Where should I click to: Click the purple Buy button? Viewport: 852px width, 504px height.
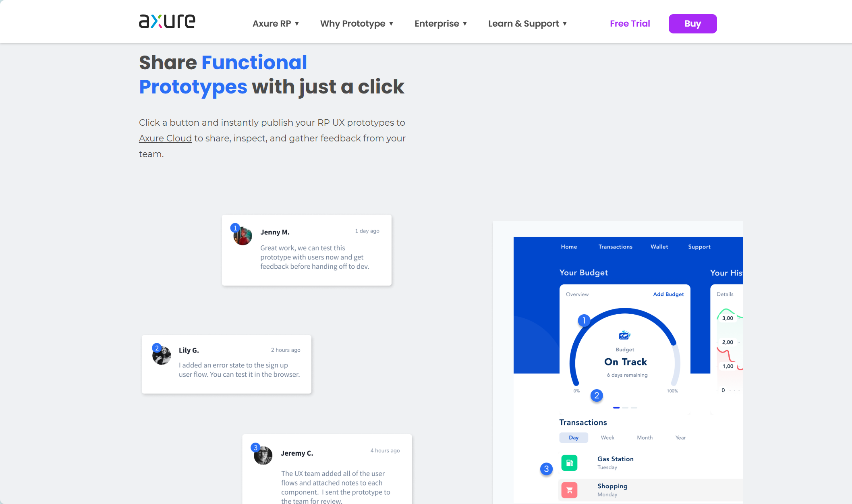[x=692, y=24]
